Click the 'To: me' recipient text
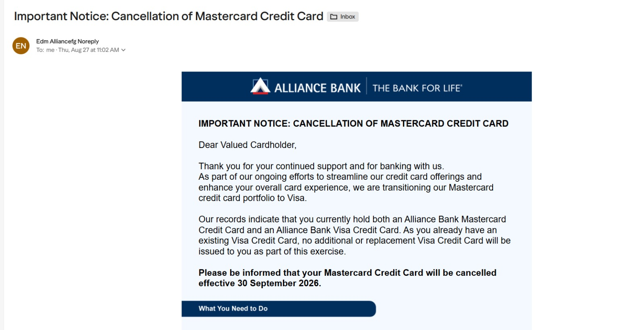This screenshot has width=644, height=330. [x=45, y=50]
